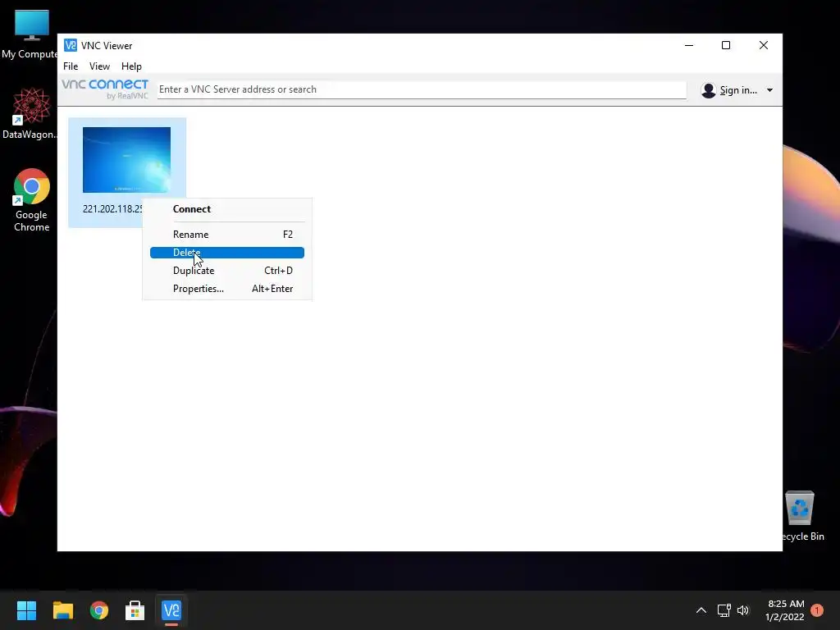Open the Windows Start menu
Image resolution: width=840 pixels, height=630 pixels.
(26, 610)
